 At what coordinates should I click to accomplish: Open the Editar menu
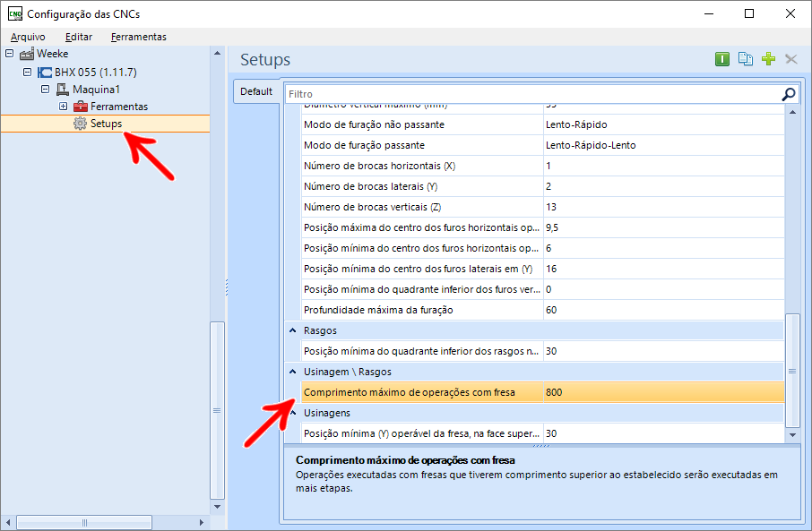(x=79, y=37)
